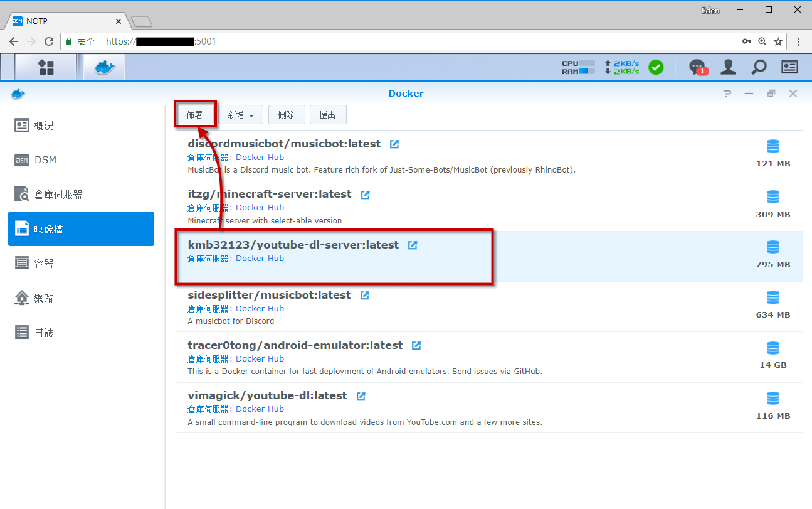Click the Docker whale icon in title bar
Viewport: 812px width, 509px height.
18,94
